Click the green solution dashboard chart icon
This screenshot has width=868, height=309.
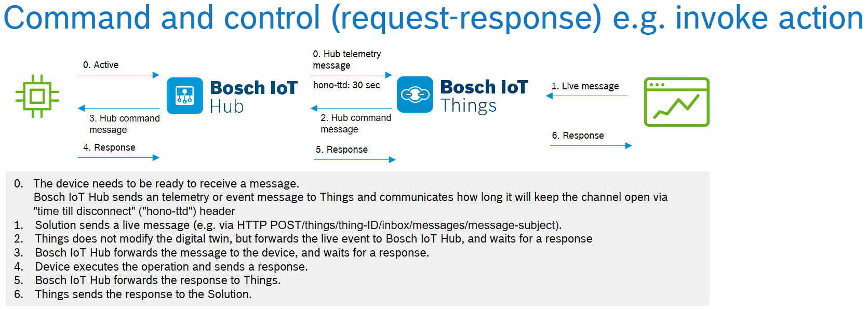click(x=676, y=102)
